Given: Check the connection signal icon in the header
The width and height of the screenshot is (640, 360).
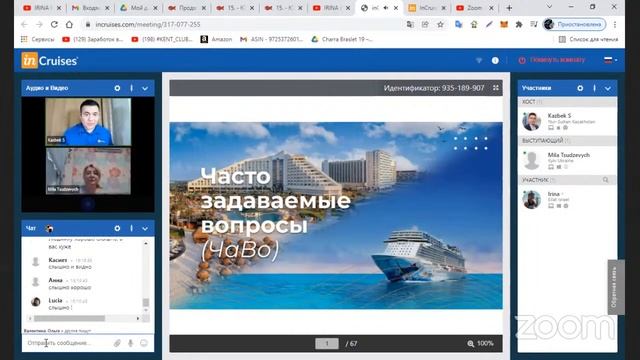Looking at the screenshot, I should coord(479,60).
